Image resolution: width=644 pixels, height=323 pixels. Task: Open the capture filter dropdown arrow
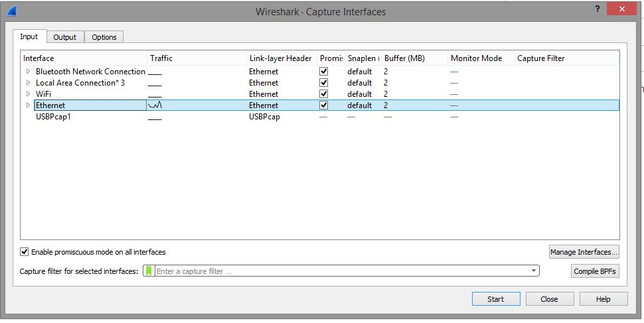[533, 271]
